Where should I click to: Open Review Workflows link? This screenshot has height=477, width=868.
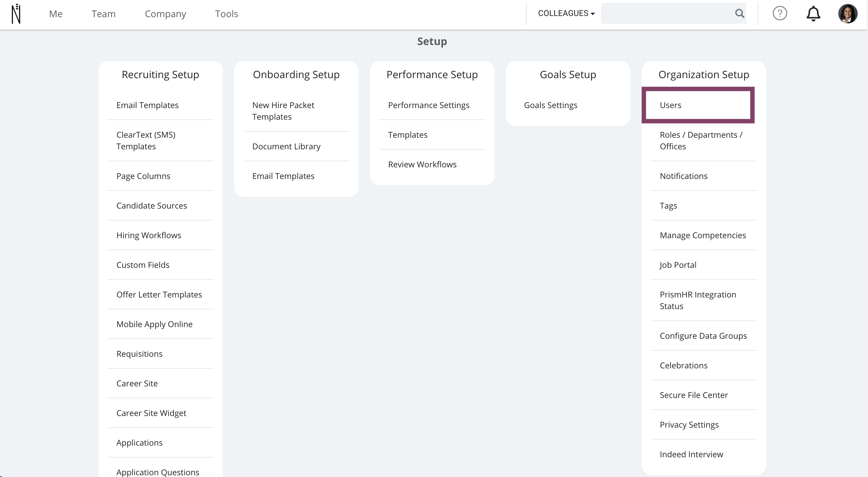point(422,164)
